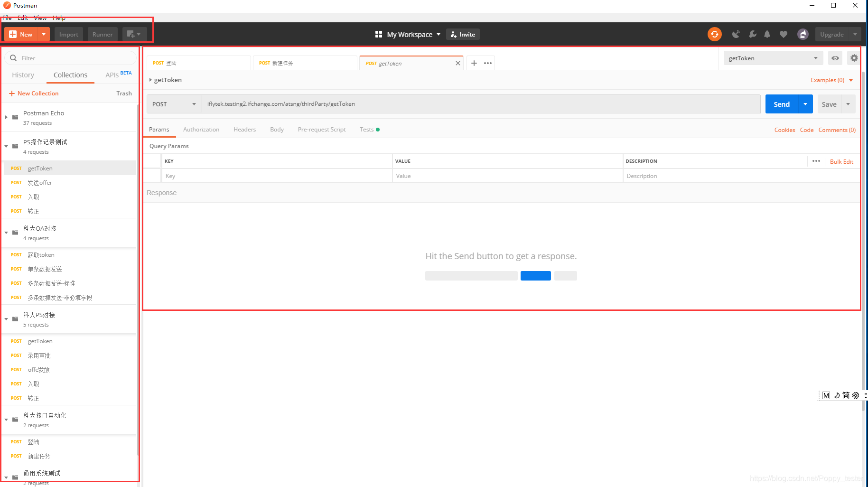This screenshot has height=487, width=868.
Task: Click the IME M icon
Action: pyautogui.click(x=826, y=395)
